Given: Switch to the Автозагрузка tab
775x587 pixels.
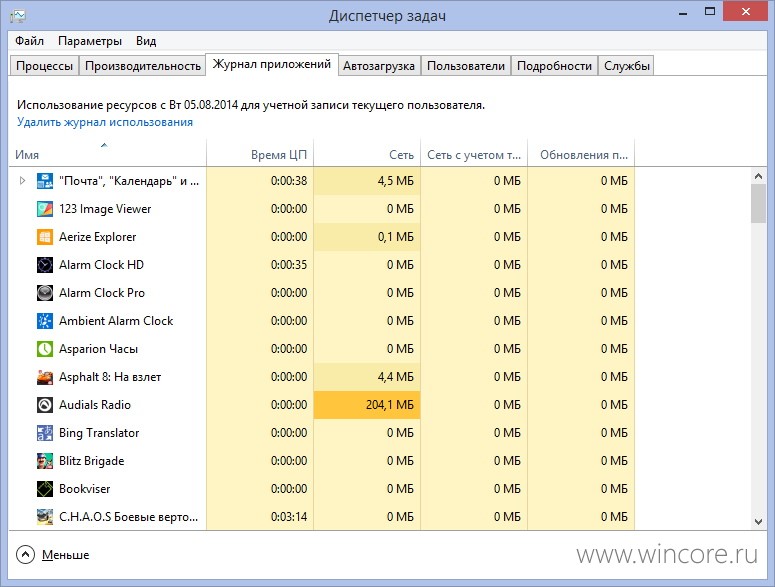Looking at the screenshot, I should click(379, 66).
